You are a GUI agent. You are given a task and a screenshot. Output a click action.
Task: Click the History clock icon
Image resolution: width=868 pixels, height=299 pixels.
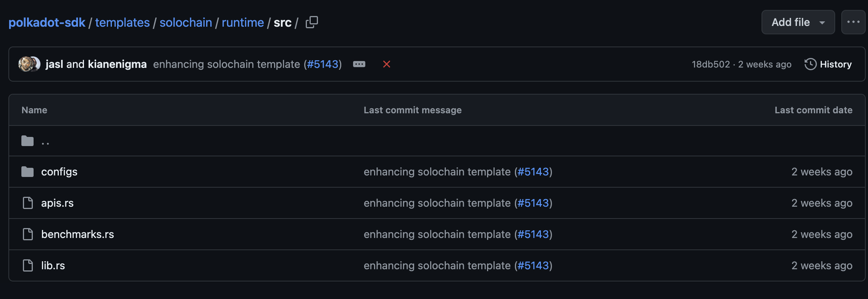(x=810, y=64)
